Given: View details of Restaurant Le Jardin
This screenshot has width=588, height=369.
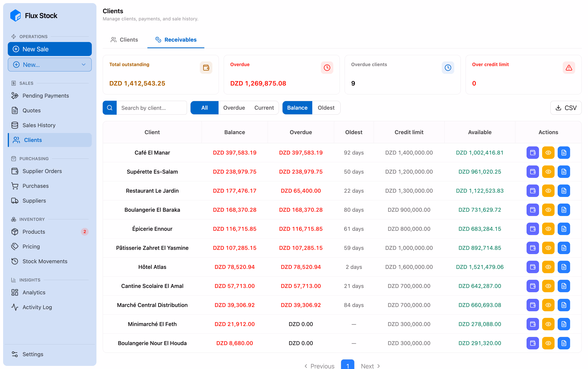Looking at the screenshot, I should pos(548,191).
